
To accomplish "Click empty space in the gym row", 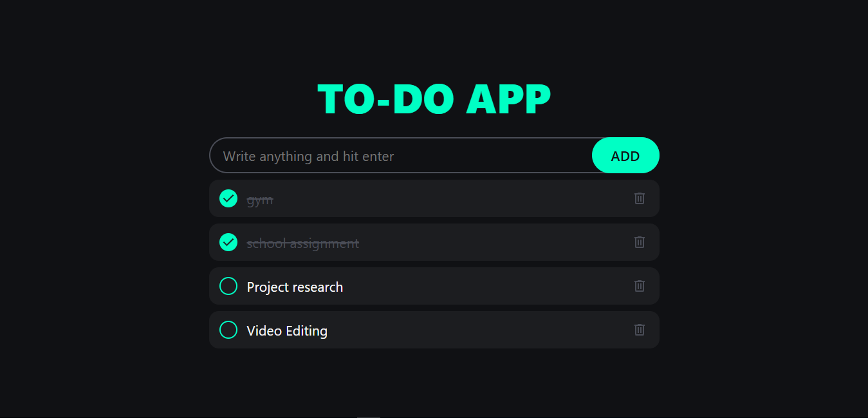I will (x=450, y=198).
